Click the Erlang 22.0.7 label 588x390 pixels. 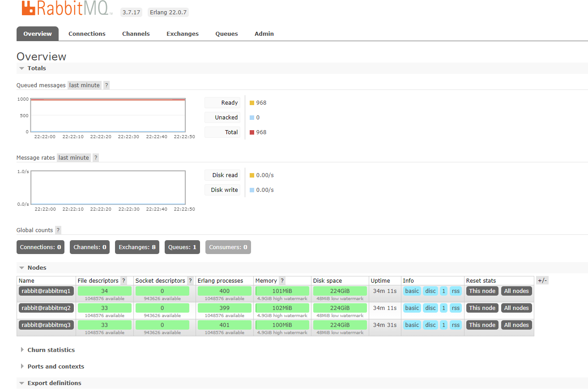168,12
